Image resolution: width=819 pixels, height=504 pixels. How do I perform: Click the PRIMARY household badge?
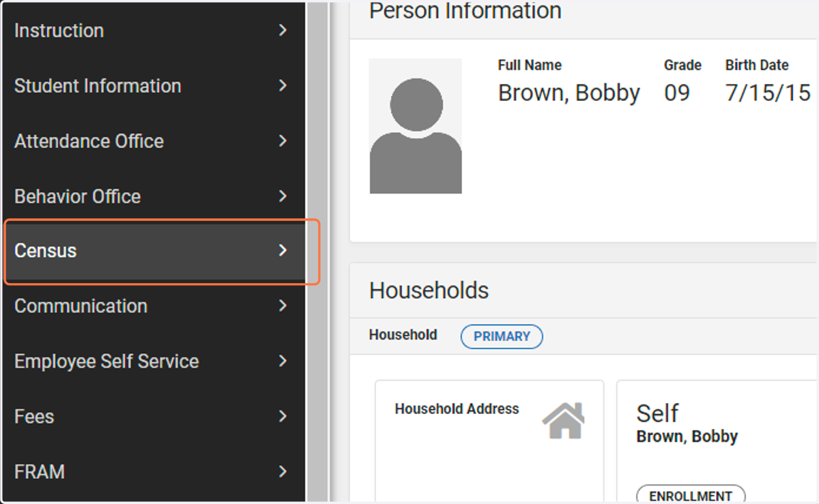pyautogui.click(x=502, y=336)
